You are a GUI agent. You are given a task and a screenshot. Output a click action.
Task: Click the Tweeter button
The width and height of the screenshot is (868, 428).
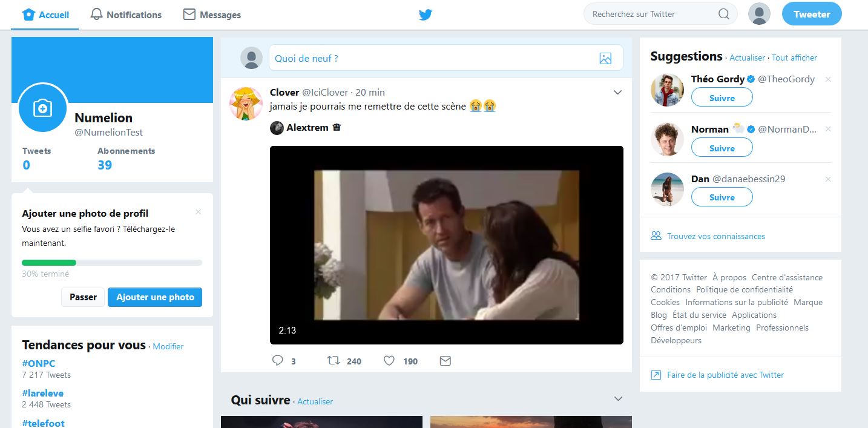(812, 14)
